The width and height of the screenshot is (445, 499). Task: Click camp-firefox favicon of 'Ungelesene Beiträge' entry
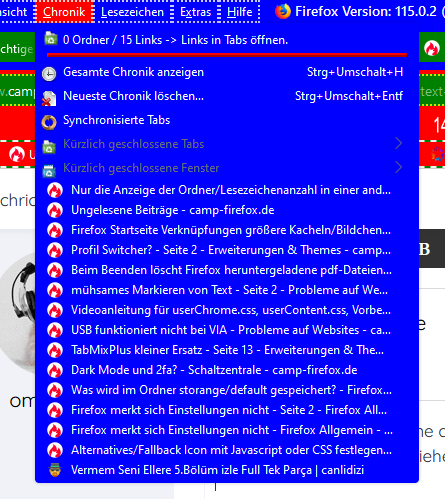(x=55, y=210)
